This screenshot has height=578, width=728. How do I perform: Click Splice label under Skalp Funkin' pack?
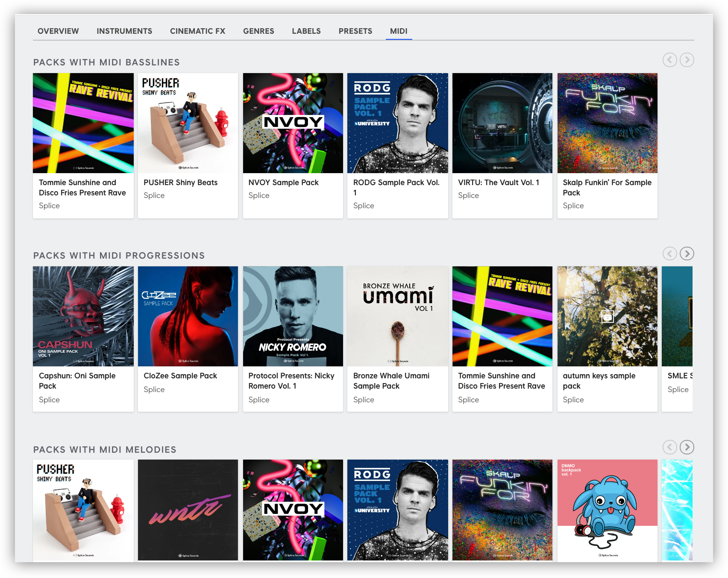click(x=573, y=206)
